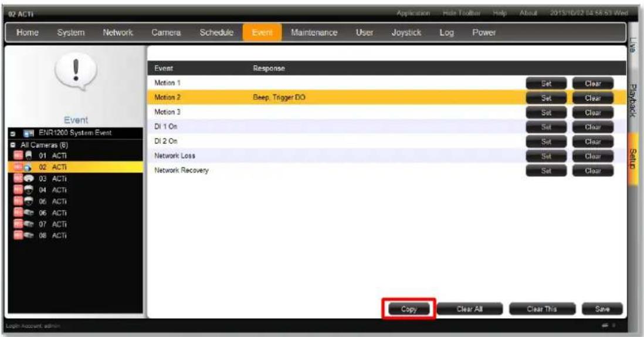Click the red recording badge on 05 ACTi

click(x=19, y=201)
